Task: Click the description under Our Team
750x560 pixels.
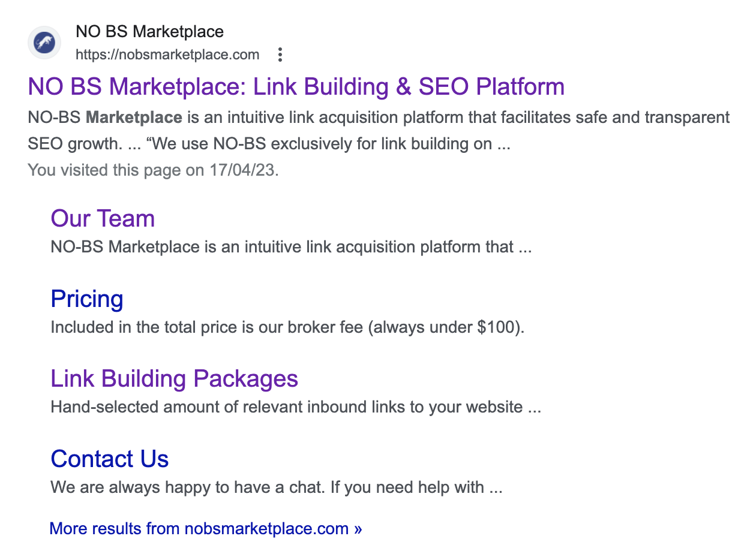Action: pyautogui.click(x=291, y=247)
